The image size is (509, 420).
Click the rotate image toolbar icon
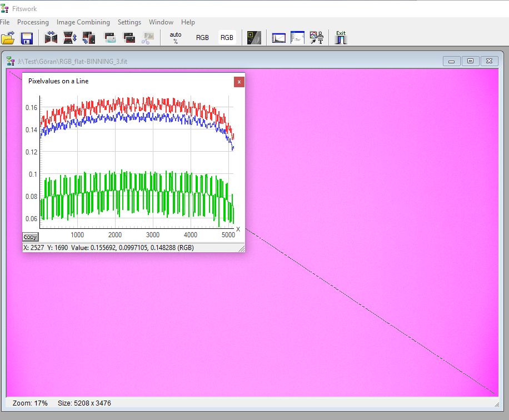pyautogui.click(x=88, y=38)
